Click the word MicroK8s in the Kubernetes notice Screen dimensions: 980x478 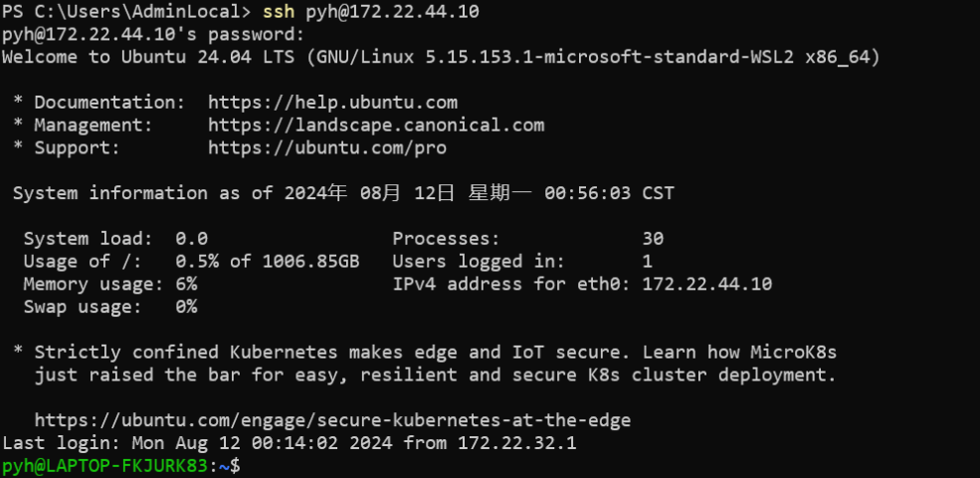click(793, 353)
